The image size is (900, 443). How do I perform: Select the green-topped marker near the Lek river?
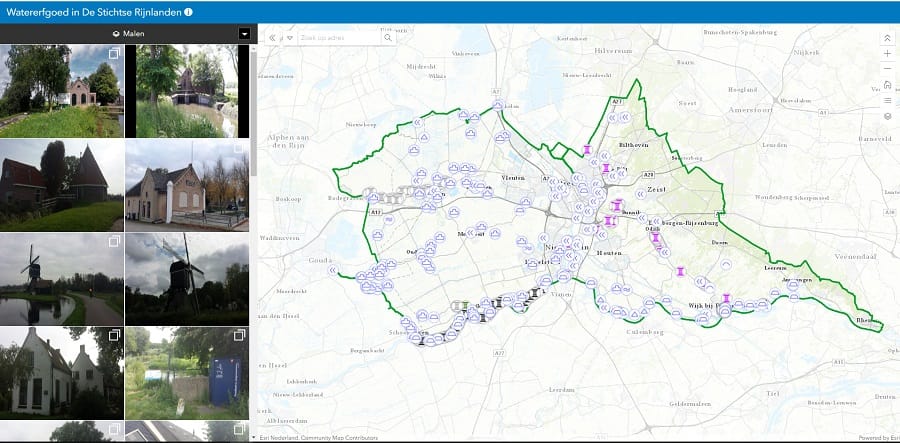tap(465, 305)
